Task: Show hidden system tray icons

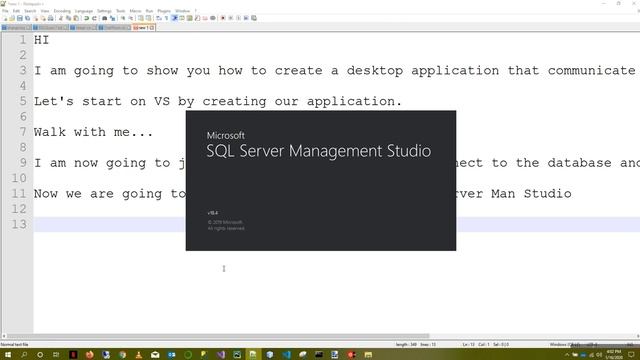Action: coord(567,355)
